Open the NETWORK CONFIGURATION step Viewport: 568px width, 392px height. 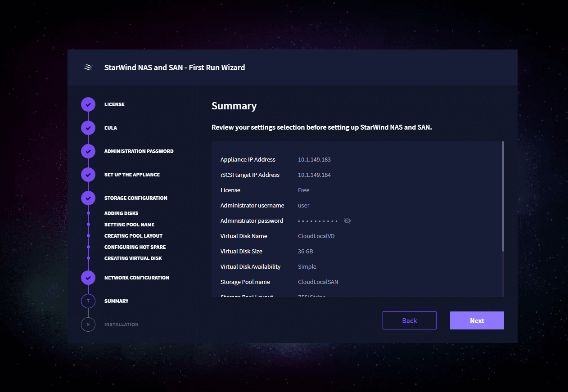tap(137, 278)
